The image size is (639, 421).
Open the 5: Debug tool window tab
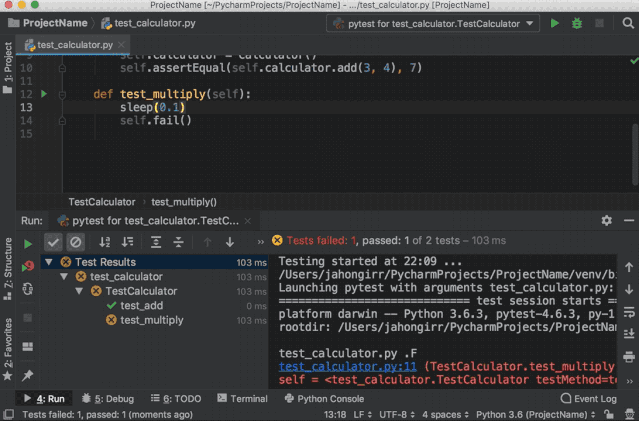pyautogui.click(x=108, y=399)
